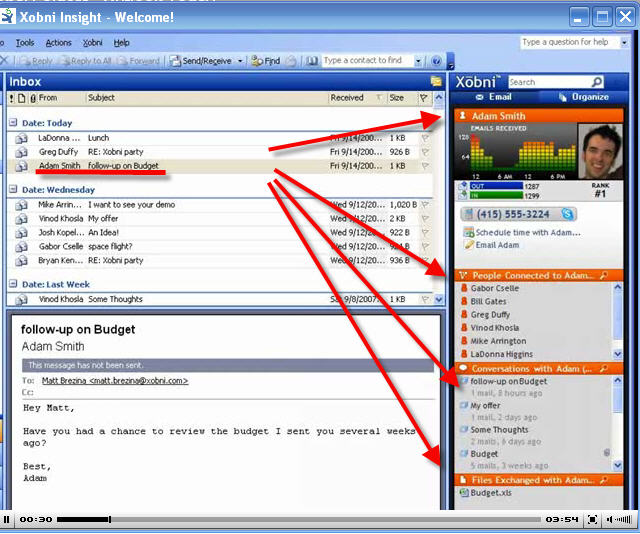This screenshot has width=640, height=534.
Task: Click Schedule time with Adam link
Action: tap(522, 232)
